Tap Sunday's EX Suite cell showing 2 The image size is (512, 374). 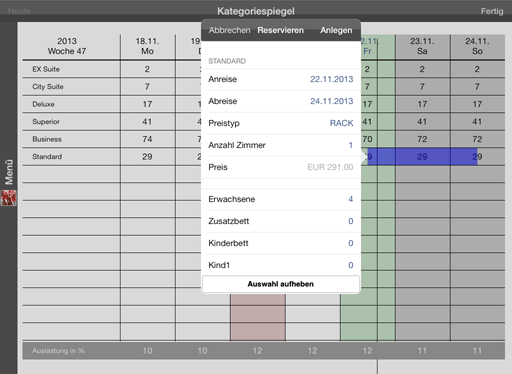(x=477, y=69)
